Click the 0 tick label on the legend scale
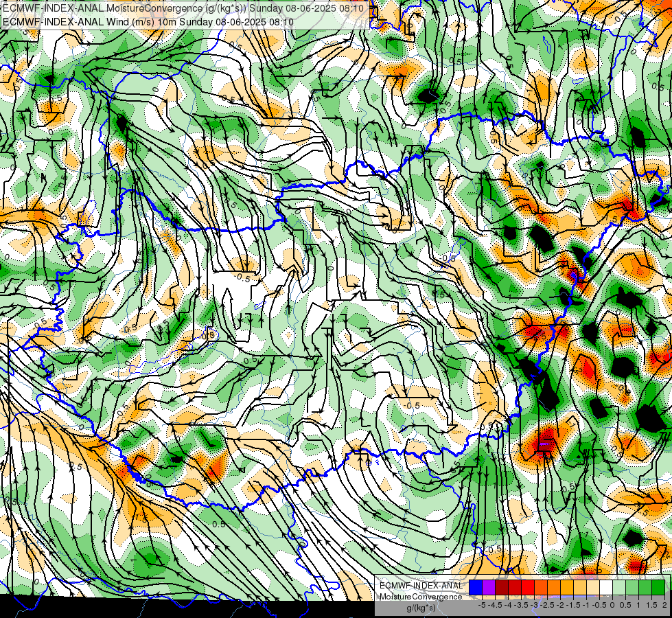Viewport: 672px width, 618px height. 612,605
